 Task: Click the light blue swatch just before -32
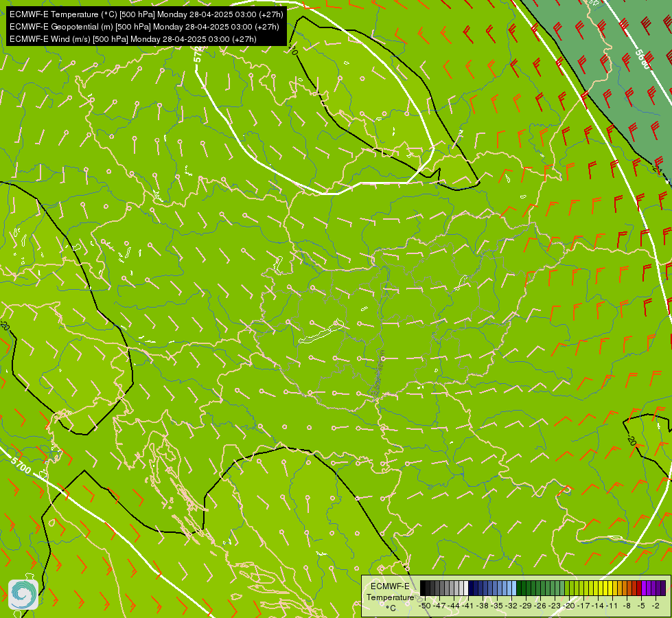point(514,588)
